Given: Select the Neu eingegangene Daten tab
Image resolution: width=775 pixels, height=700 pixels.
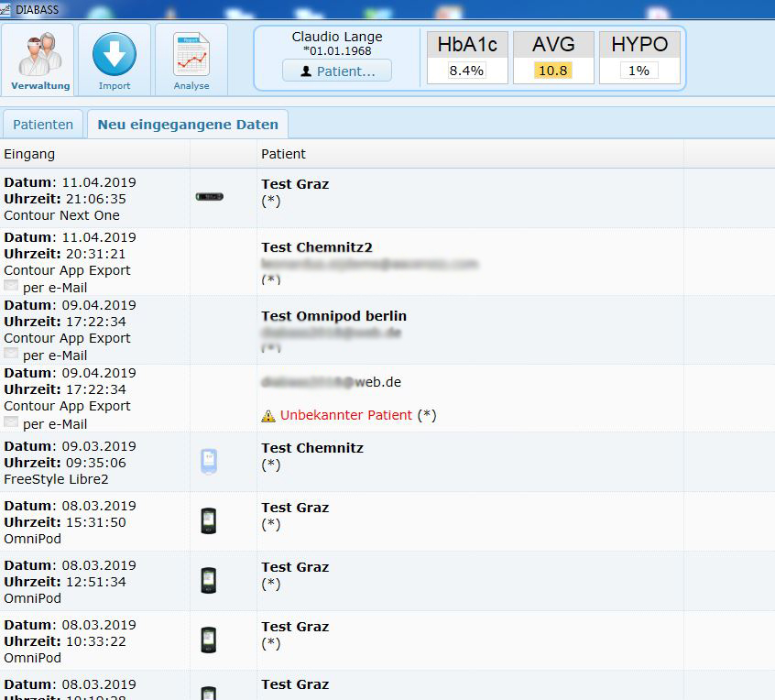Looking at the screenshot, I should coord(188,125).
